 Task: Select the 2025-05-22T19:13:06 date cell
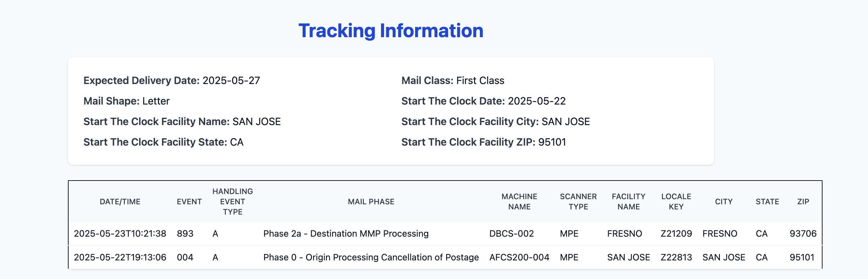(x=120, y=258)
